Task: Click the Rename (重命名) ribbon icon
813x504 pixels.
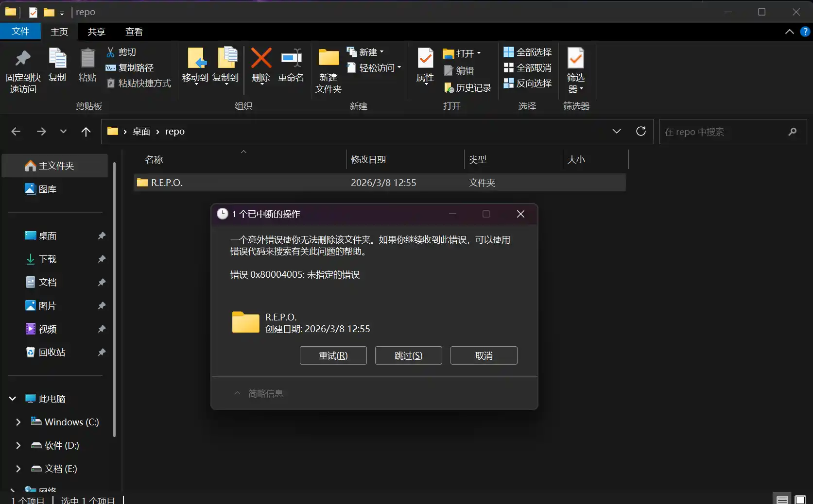Action: click(291, 59)
